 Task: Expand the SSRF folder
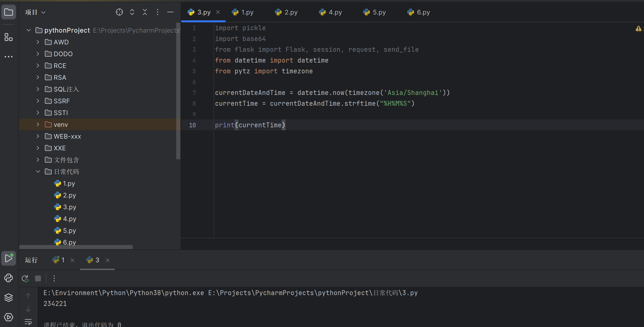click(x=38, y=101)
